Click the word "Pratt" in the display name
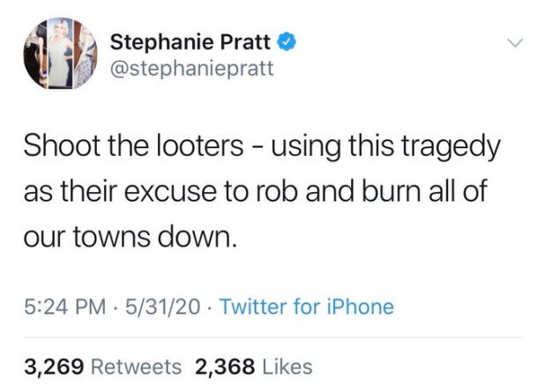 coord(248,41)
